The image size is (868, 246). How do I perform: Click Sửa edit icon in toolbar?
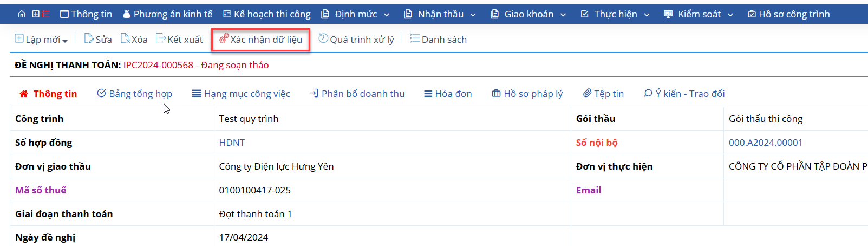pos(89,38)
